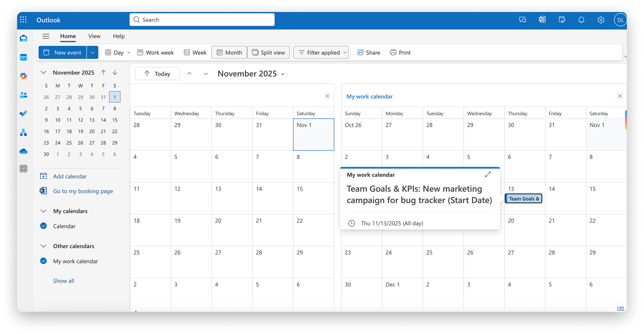Viewport: 644px width, 334px height.
Task: Open notifications bell icon
Action: (x=581, y=20)
